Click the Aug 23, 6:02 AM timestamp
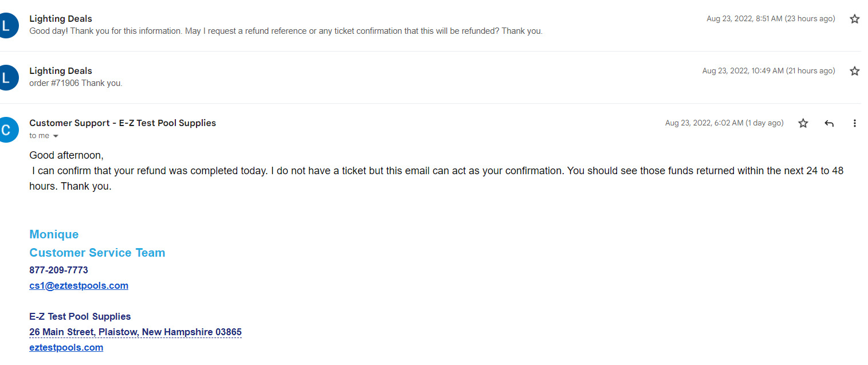Image resolution: width=868 pixels, height=365 pixels. (724, 123)
